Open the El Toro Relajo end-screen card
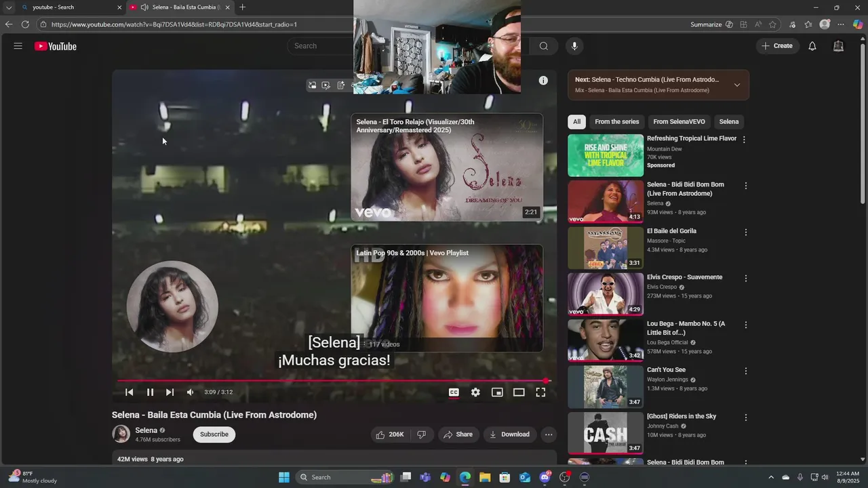 447,167
